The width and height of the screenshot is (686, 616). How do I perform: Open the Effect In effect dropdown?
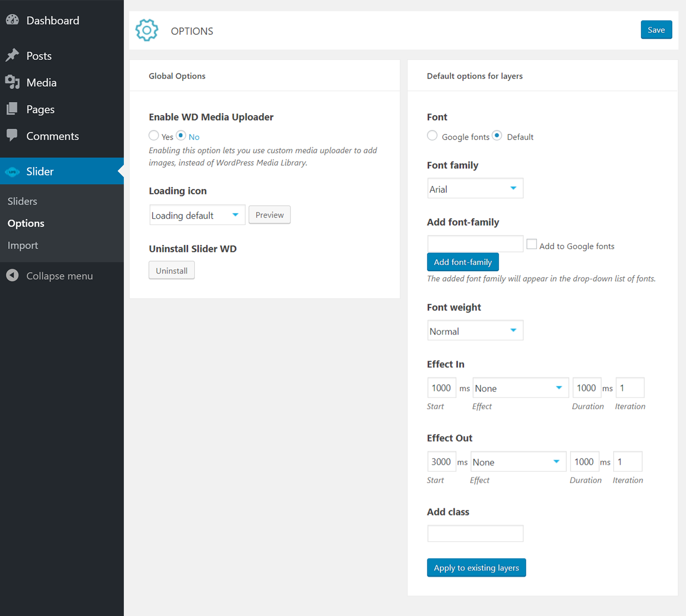pyautogui.click(x=520, y=388)
